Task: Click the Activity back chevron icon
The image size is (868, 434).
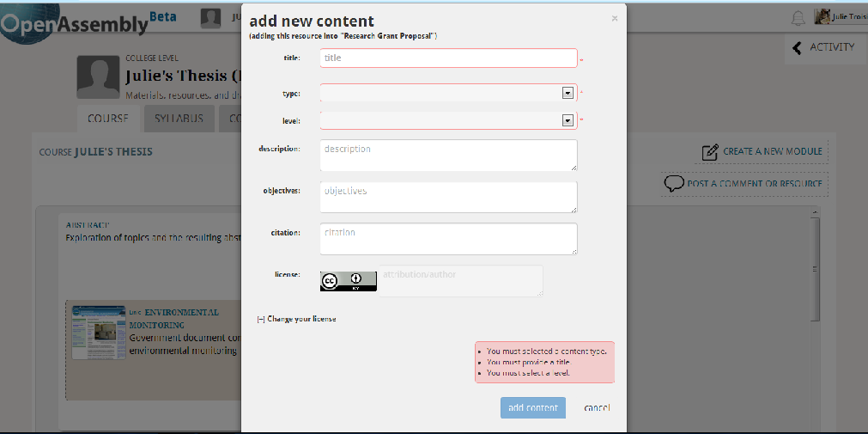Action: click(797, 48)
